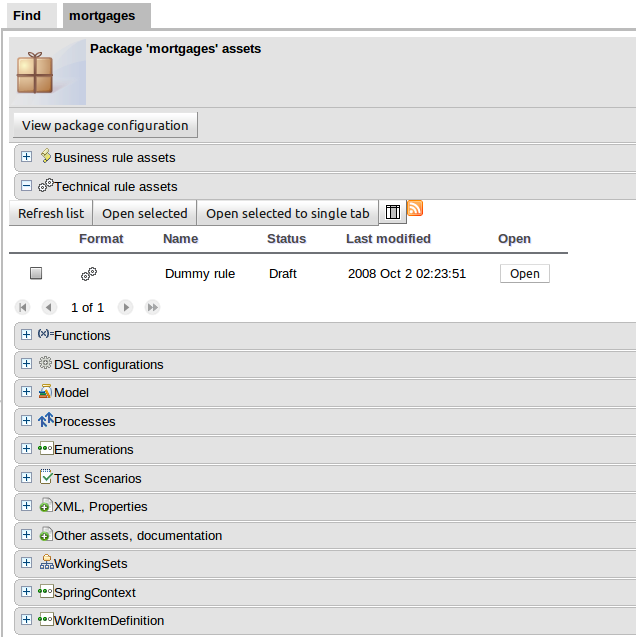Expand the Enumerations section

(27, 450)
